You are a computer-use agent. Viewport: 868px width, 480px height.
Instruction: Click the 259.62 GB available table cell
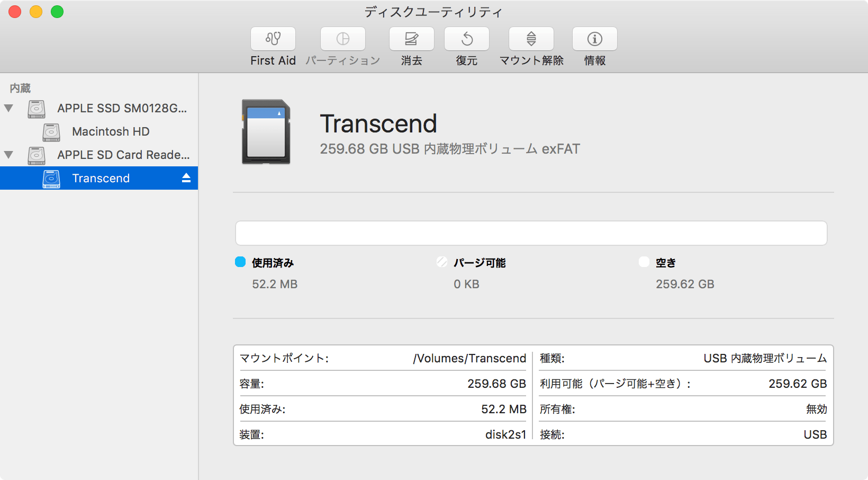click(798, 384)
